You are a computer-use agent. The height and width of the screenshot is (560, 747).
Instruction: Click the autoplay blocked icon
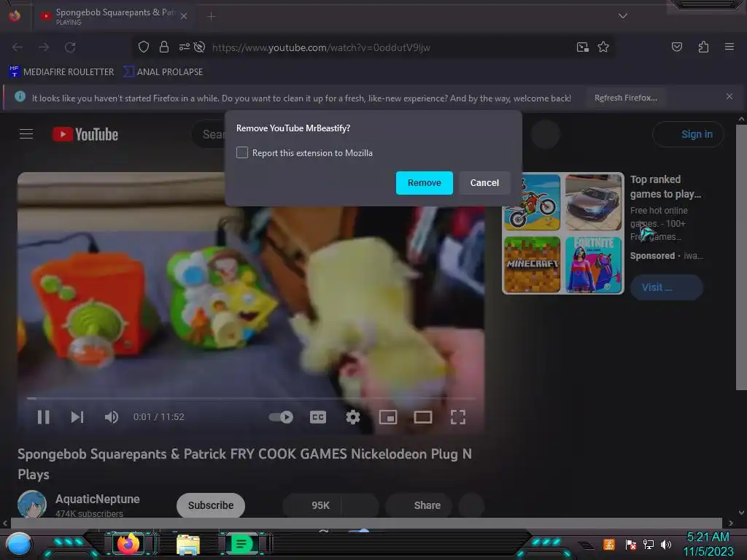(200, 47)
